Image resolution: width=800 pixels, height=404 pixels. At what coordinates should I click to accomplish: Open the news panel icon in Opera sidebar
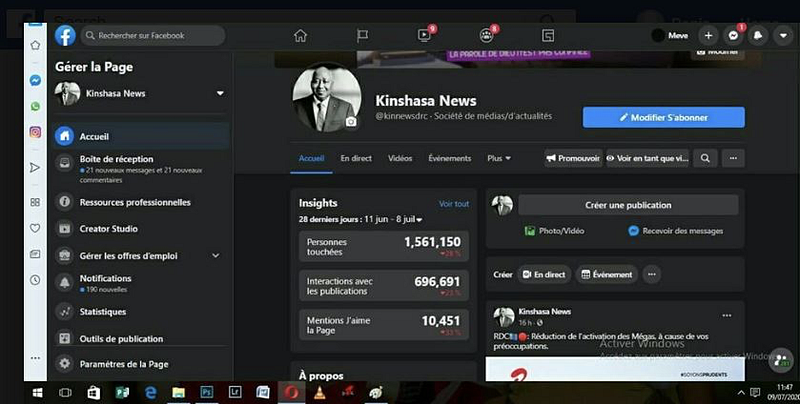[35, 254]
